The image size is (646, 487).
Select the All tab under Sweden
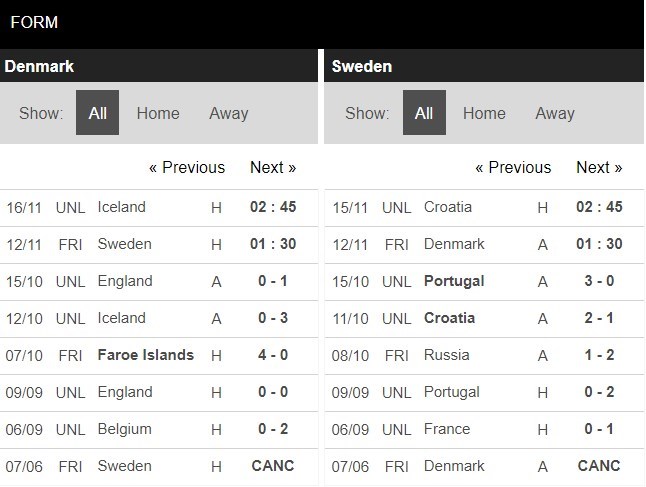click(x=424, y=113)
